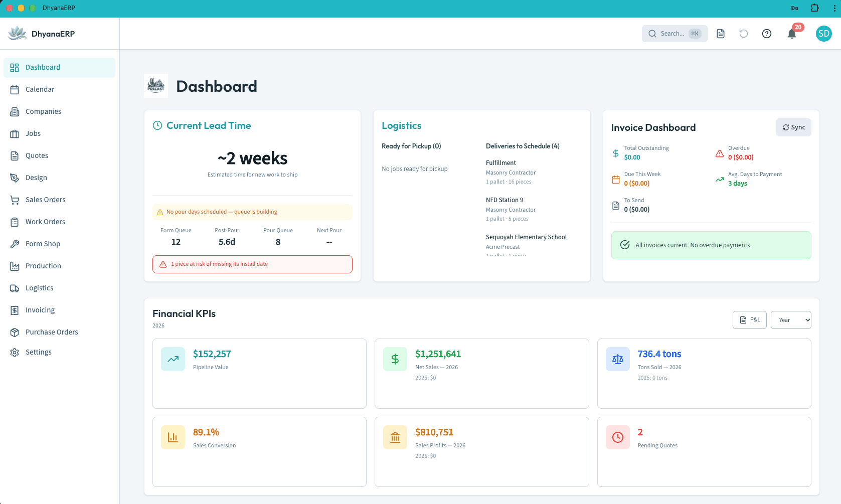This screenshot has height=504, width=841.
Task: Open Purchase Orders from sidebar
Action: point(59,332)
